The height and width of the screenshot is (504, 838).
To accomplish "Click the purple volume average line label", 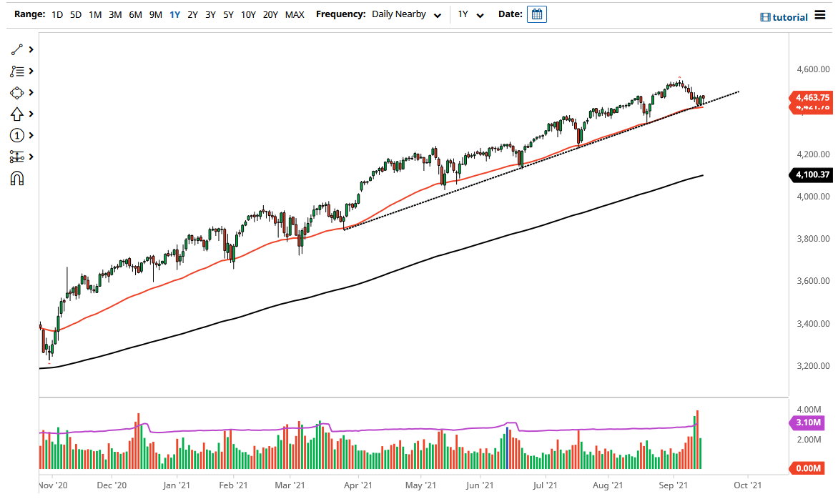I will point(808,423).
